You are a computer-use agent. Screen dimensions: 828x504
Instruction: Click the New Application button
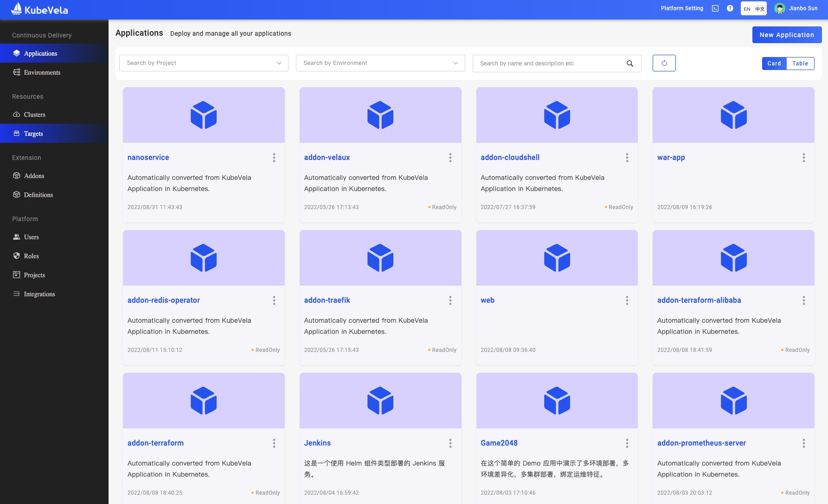(x=787, y=35)
